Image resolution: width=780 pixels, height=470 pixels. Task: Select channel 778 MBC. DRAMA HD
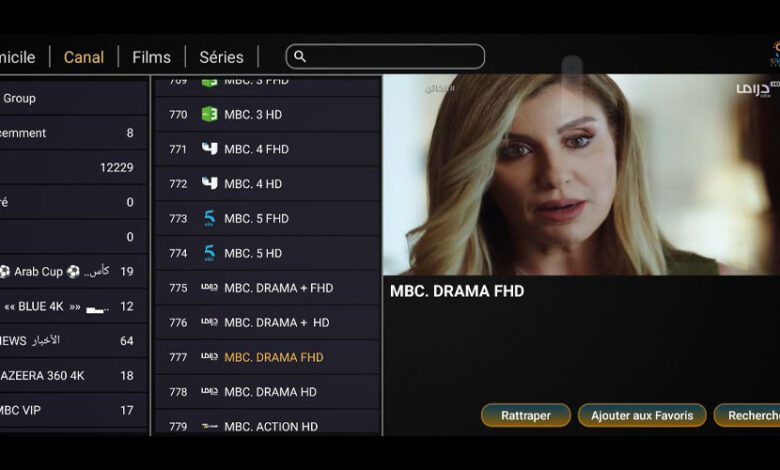pyautogui.click(x=268, y=391)
